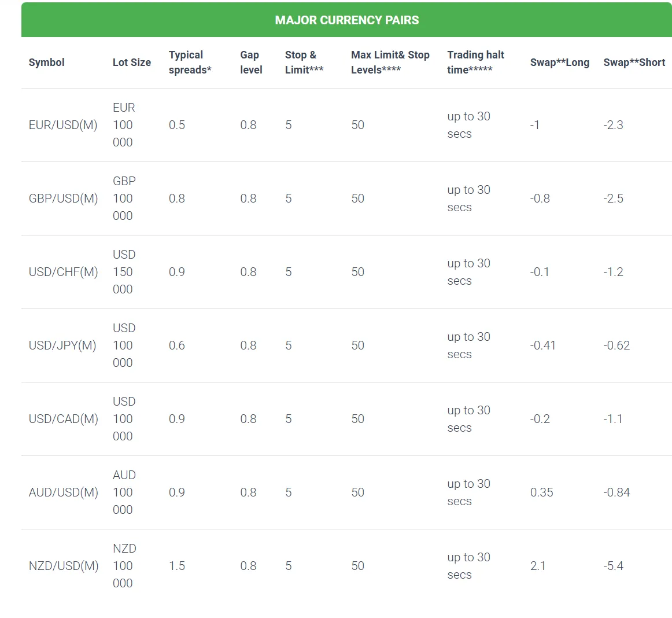672x618 pixels.
Task: Click the 0.6 spread for USD/JPY
Action: pyautogui.click(x=177, y=345)
